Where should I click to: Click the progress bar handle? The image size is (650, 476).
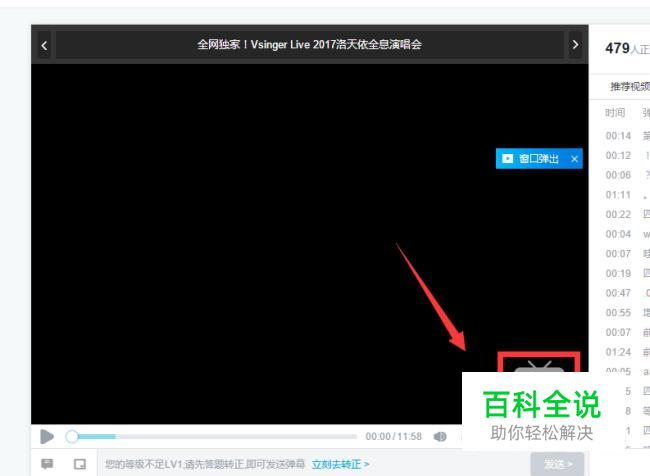point(72,436)
